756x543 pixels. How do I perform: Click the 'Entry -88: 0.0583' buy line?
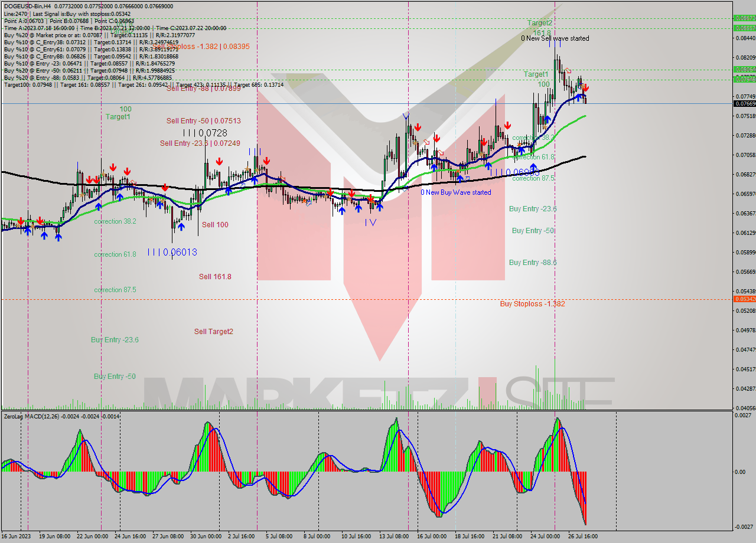(88, 77)
